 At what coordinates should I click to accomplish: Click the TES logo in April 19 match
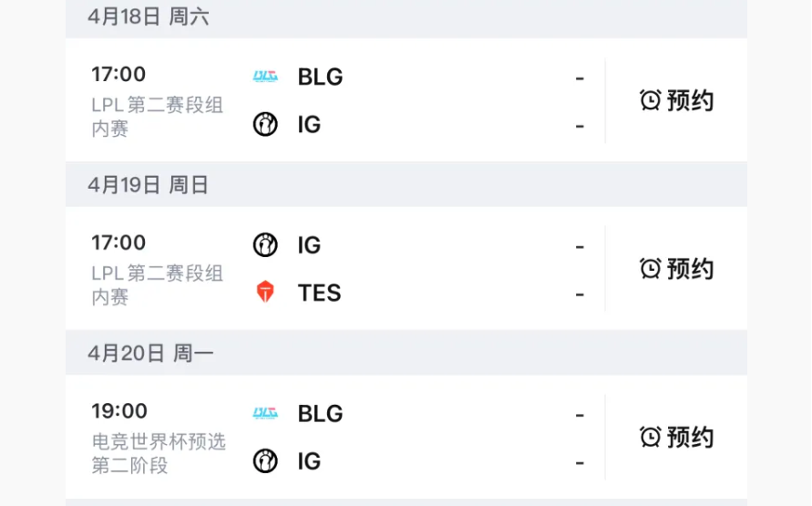[265, 293]
